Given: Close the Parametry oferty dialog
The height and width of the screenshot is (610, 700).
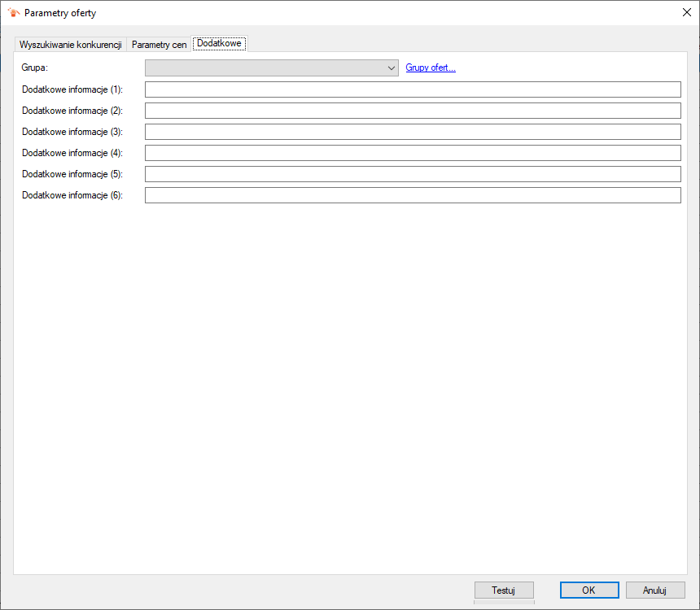Looking at the screenshot, I should click(687, 12).
